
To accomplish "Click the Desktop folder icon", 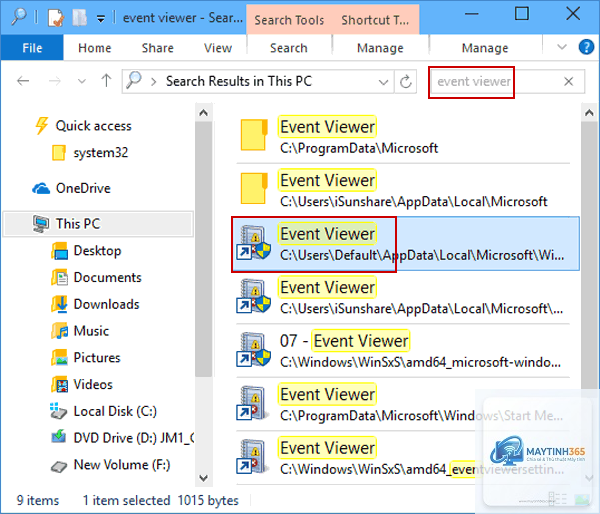I will pyautogui.click(x=59, y=251).
